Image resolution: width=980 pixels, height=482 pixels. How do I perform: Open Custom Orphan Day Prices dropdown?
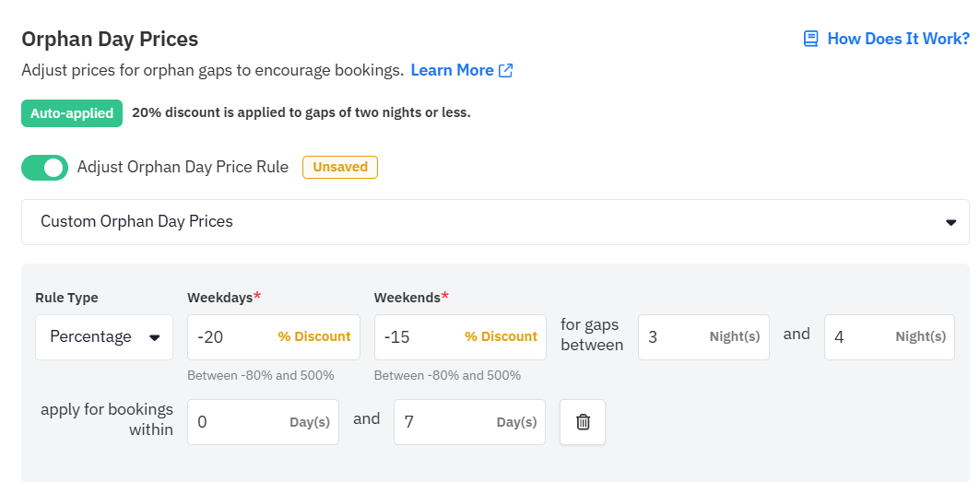click(x=495, y=222)
